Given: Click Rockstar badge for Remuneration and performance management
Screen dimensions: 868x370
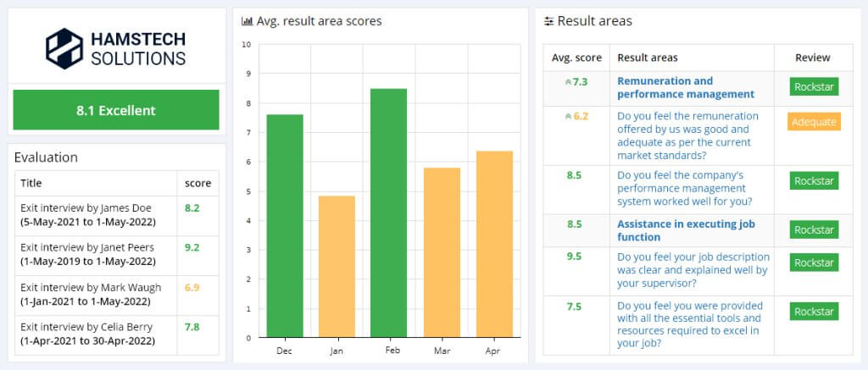Looking at the screenshot, I should coord(814,86).
